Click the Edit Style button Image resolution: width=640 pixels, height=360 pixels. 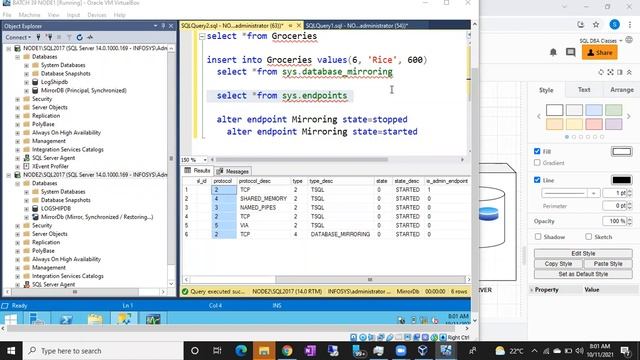583,253
